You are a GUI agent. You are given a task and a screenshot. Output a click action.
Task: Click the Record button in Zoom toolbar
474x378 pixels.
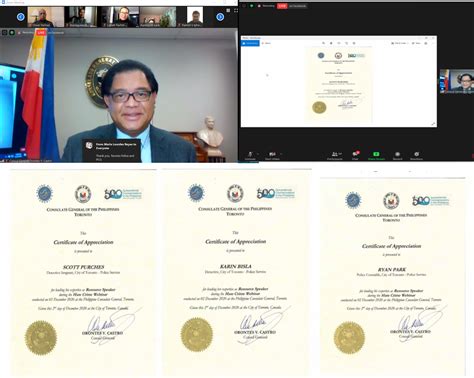tap(397, 156)
